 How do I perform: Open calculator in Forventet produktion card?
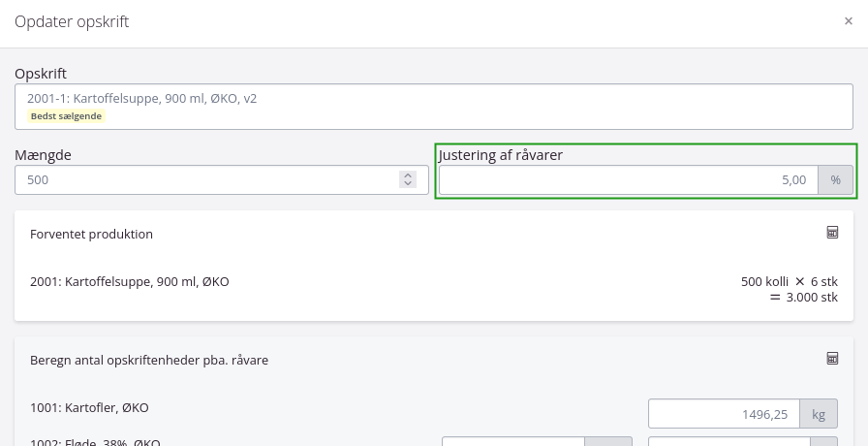click(x=831, y=233)
